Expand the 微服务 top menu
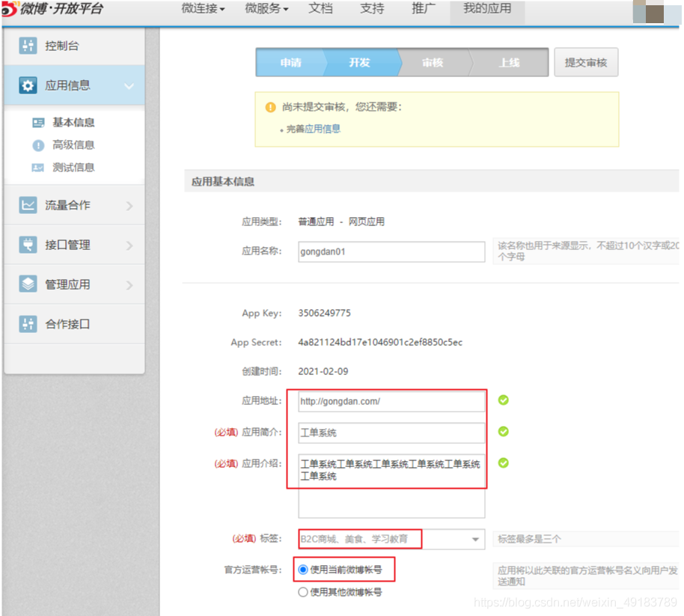 [x=266, y=9]
